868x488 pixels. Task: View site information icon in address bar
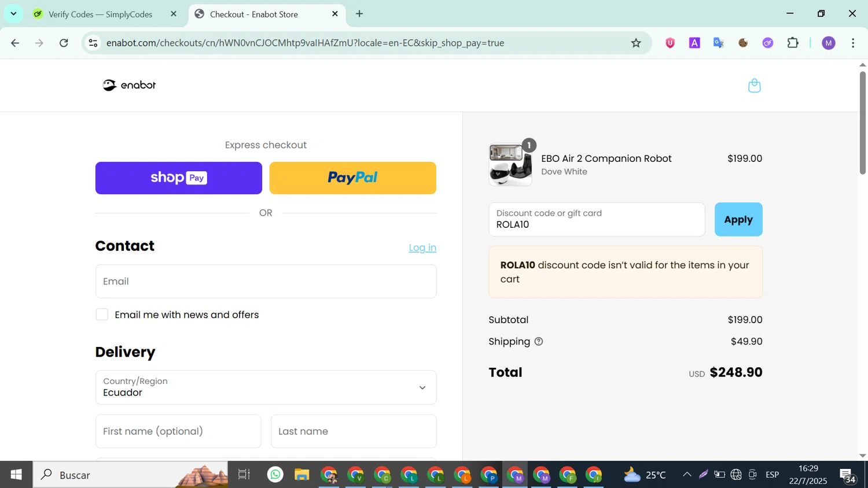tap(93, 43)
